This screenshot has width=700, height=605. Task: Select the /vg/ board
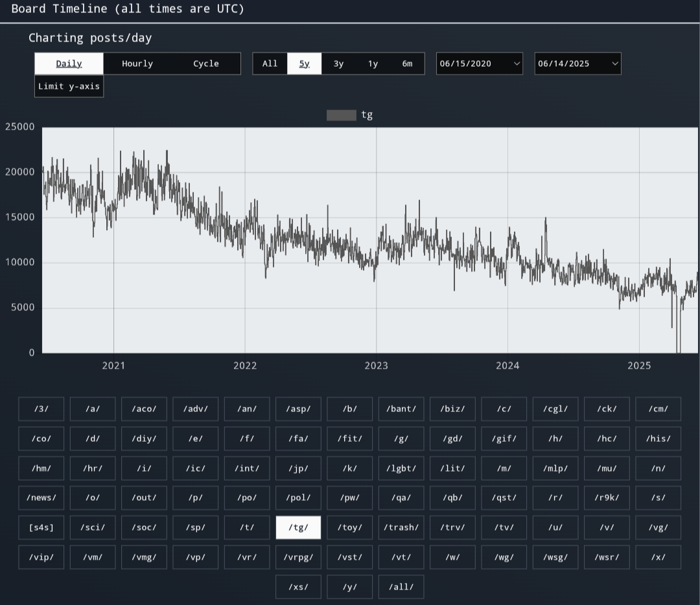(x=658, y=527)
